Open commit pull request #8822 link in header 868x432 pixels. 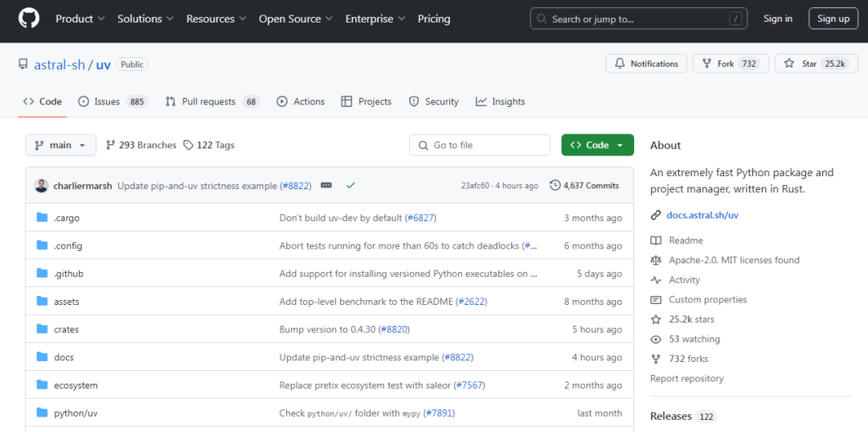click(x=296, y=186)
